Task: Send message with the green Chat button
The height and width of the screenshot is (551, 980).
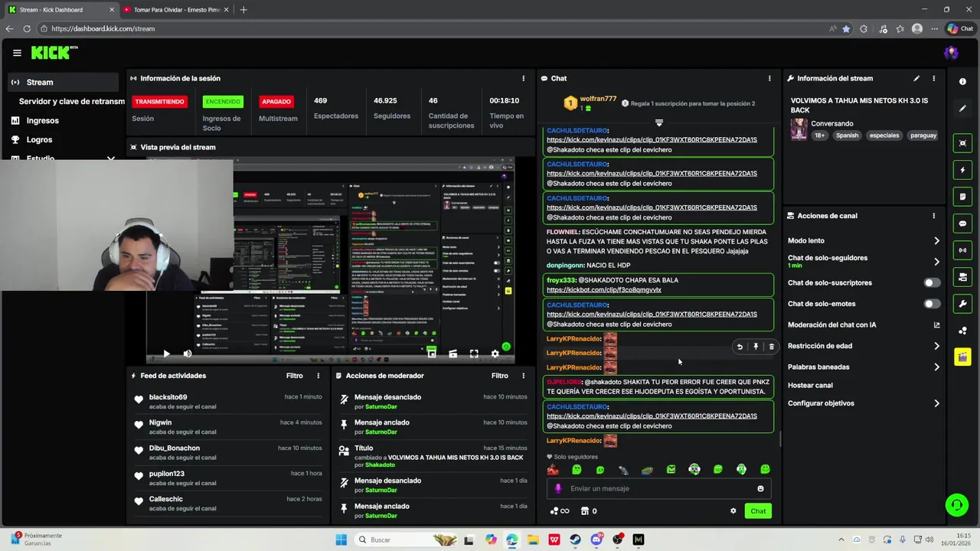Action: (758, 511)
